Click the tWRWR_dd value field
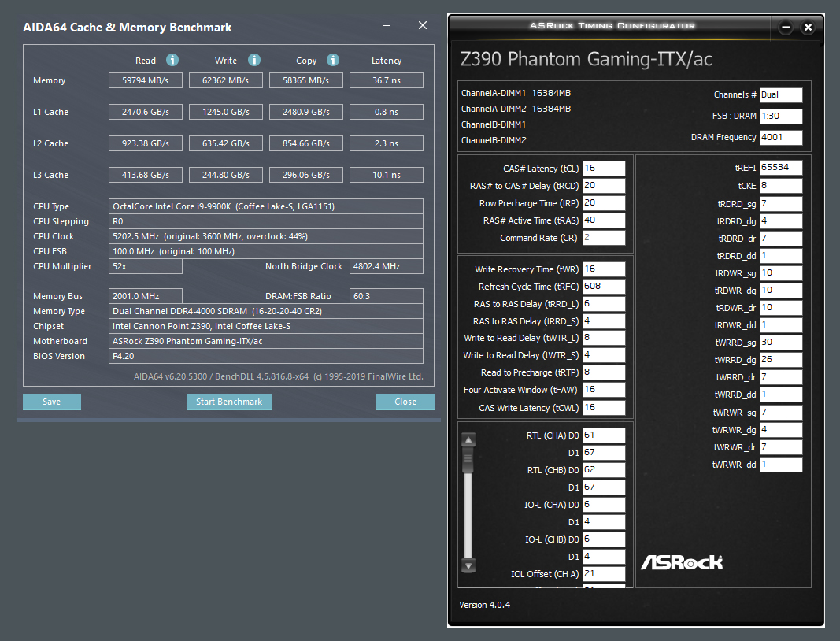Screen dimensions: 840x641 [x=781, y=464]
